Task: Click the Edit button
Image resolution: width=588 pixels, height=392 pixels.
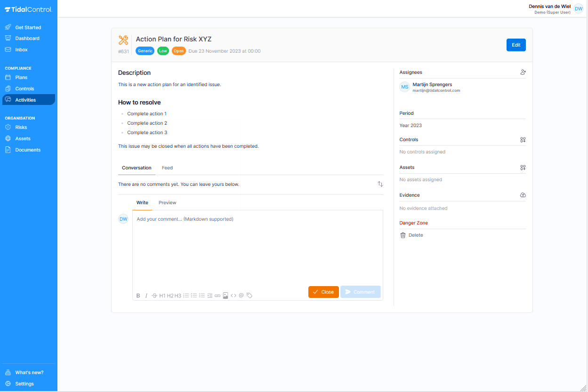Action: [516, 45]
